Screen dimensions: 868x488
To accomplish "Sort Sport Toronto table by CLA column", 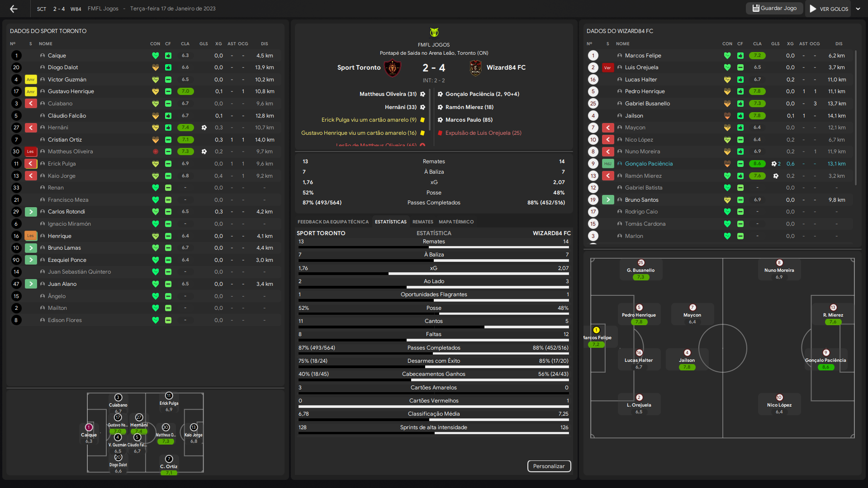I will tap(185, 44).
